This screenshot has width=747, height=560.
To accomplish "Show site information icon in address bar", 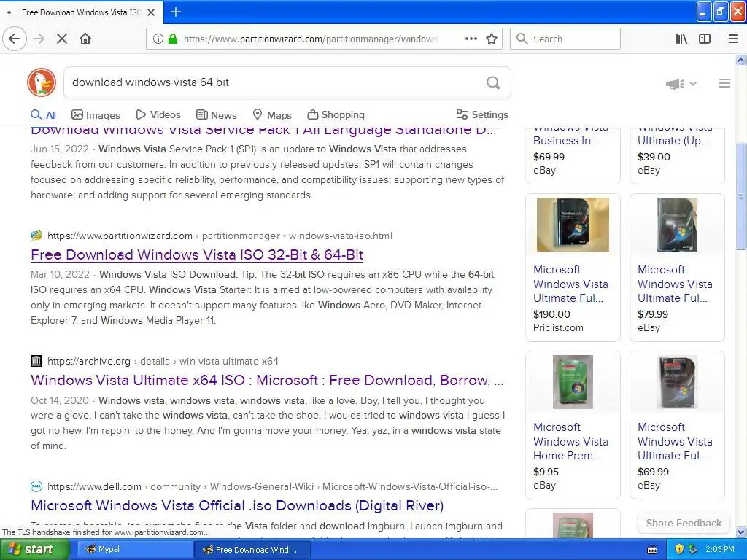I will coord(158,39).
